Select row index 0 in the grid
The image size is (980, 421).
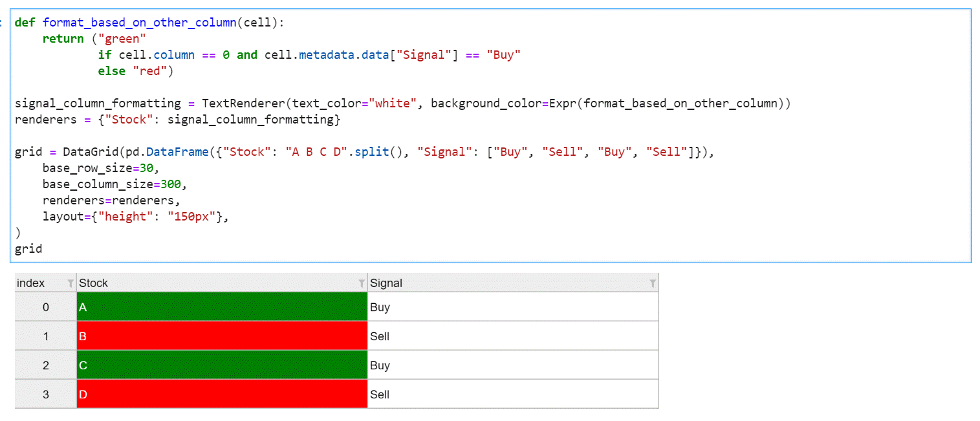point(45,307)
